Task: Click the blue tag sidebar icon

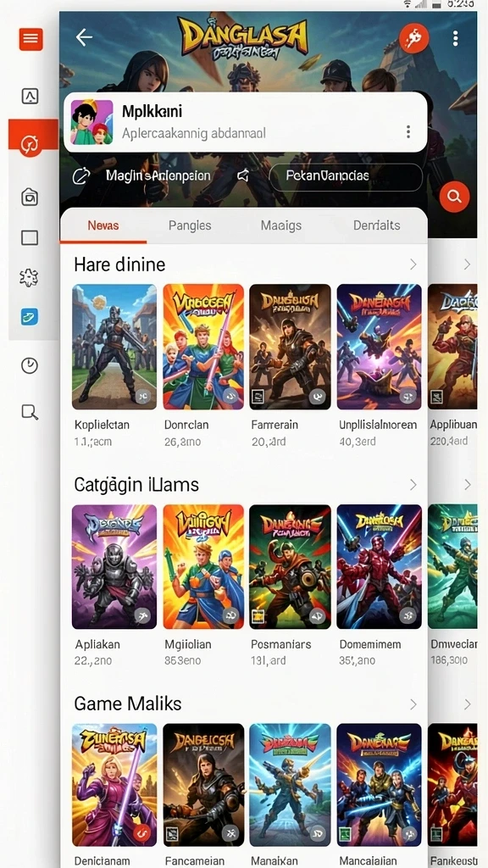Action: tap(30, 317)
